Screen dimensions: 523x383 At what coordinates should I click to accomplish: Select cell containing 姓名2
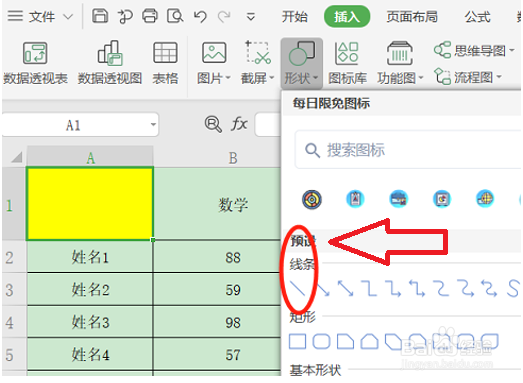(90, 289)
